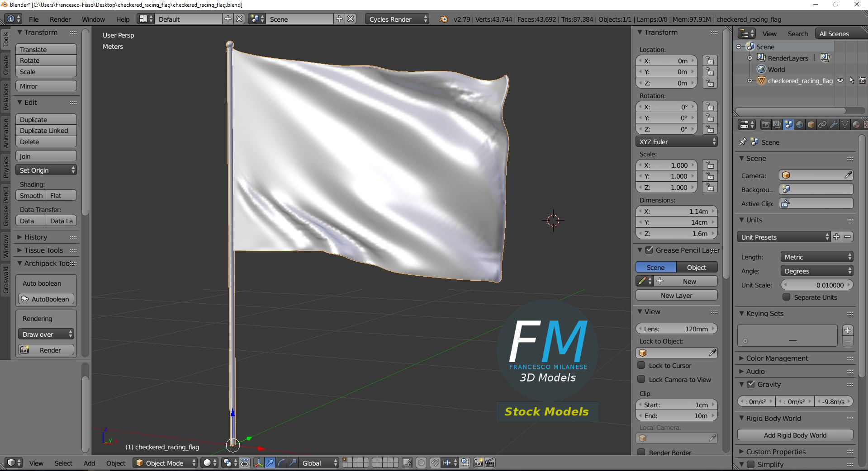Click the screen layout grid icon
The width and height of the screenshot is (868, 471).
pyautogui.click(x=146, y=19)
